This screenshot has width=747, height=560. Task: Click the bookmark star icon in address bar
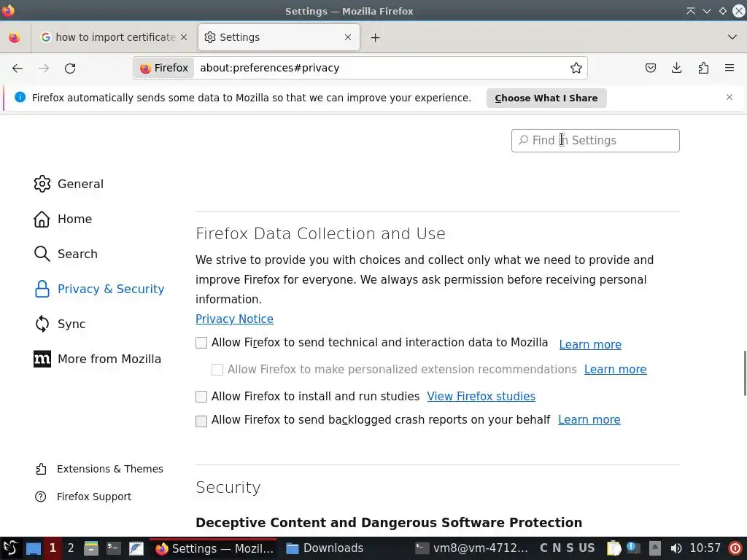coord(576,68)
